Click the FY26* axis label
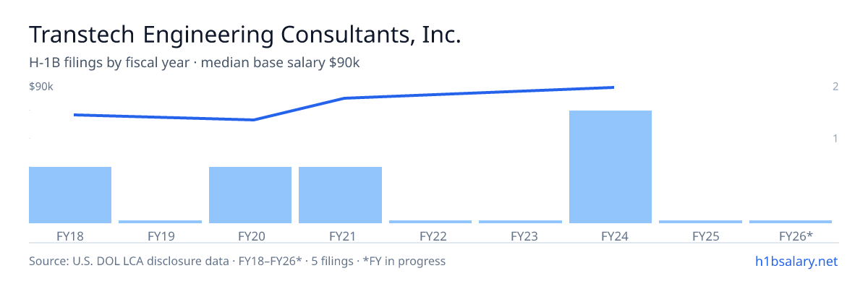The image size is (868, 289). (796, 236)
